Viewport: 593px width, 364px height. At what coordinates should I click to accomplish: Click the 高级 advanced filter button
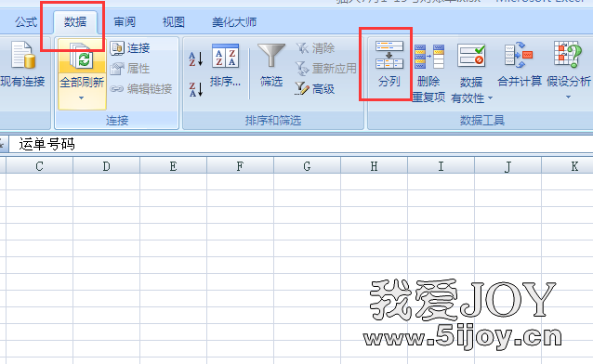[x=315, y=89]
